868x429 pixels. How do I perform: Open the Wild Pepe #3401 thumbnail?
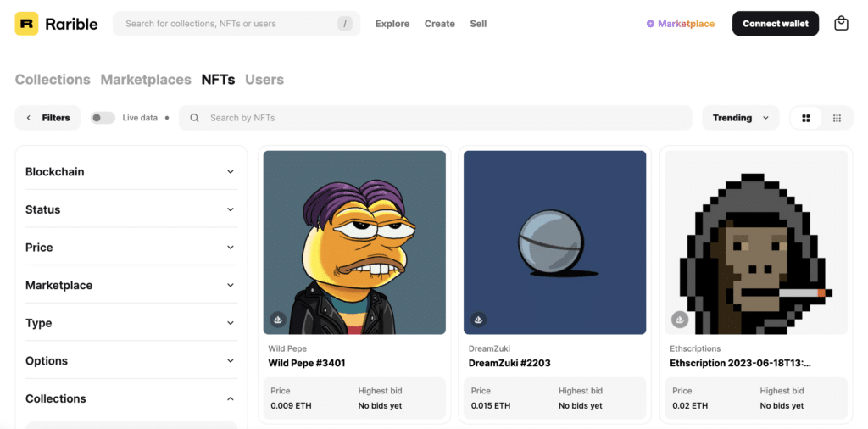[x=354, y=242]
